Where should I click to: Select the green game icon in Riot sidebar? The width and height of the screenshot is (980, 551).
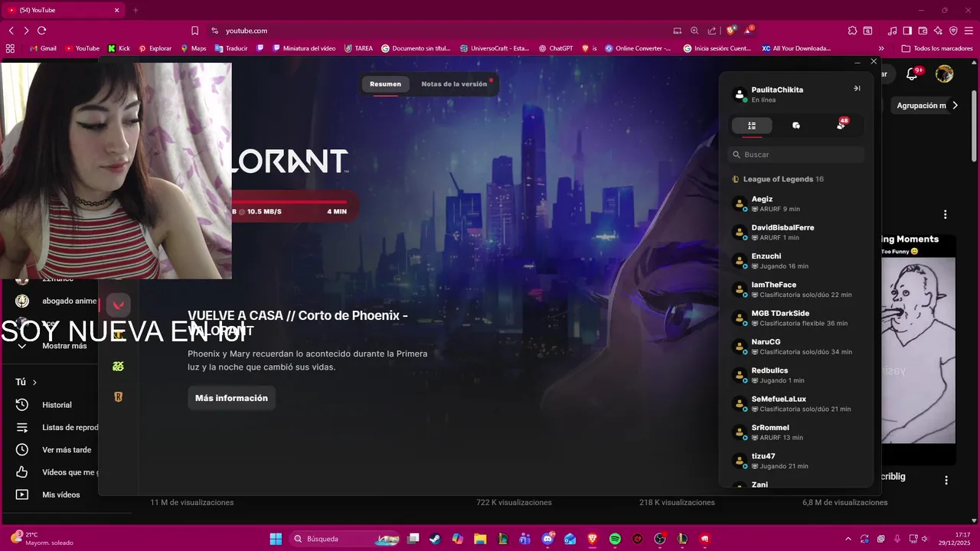118,367
